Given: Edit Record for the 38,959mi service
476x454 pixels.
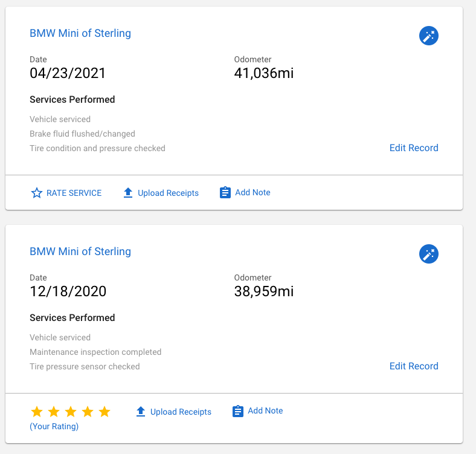Looking at the screenshot, I should tap(414, 366).
